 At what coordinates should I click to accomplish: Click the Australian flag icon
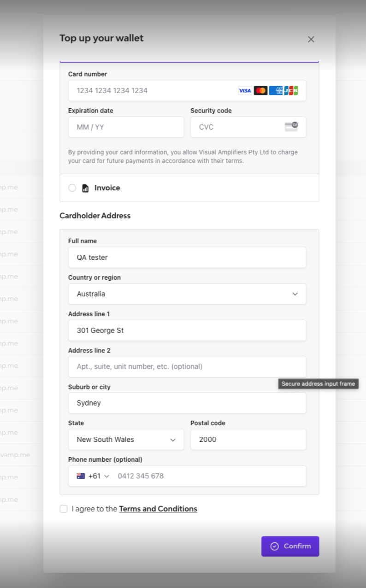click(x=81, y=476)
